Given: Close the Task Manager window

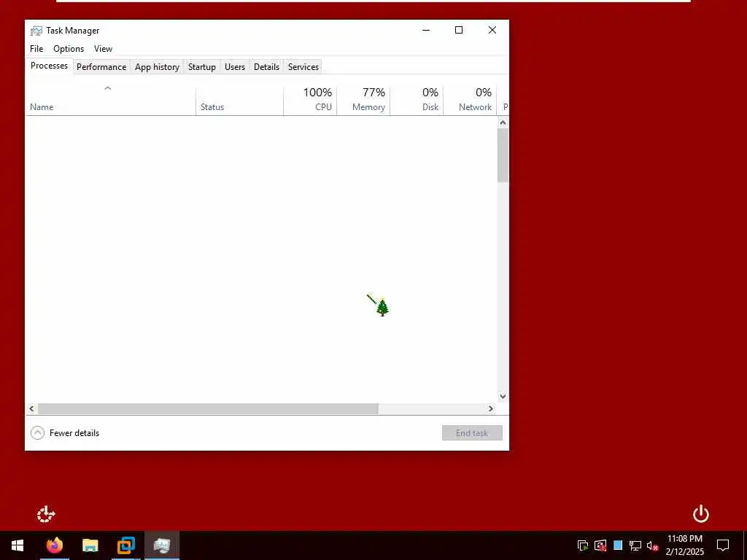Looking at the screenshot, I should (492, 30).
